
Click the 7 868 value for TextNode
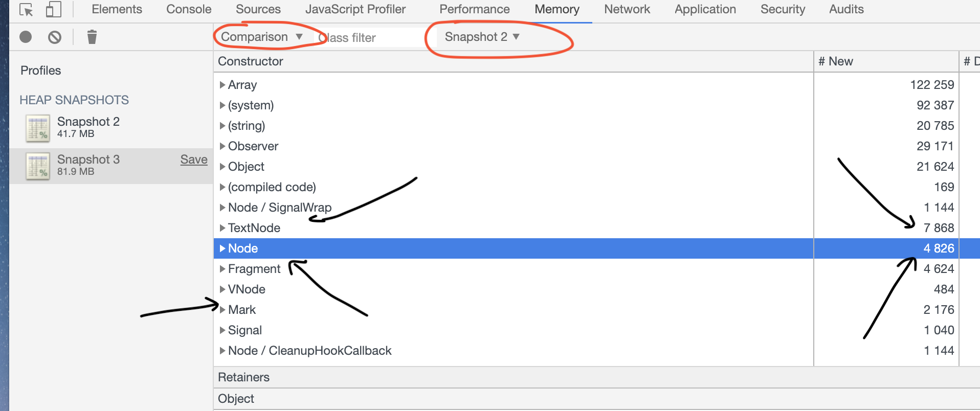[x=939, y=228]
